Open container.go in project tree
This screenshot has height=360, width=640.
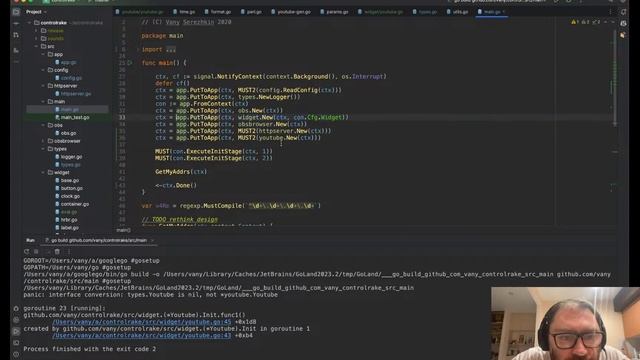[75, 204]
